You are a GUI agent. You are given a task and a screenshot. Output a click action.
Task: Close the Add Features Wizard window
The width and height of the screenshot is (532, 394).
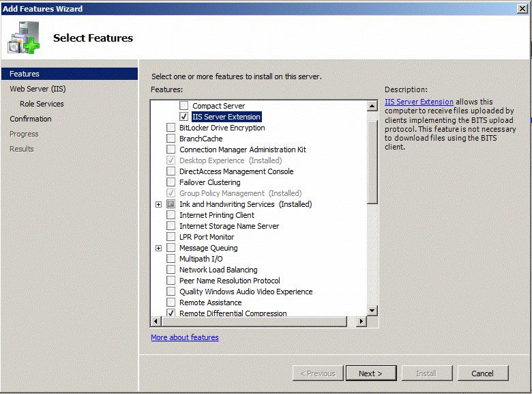tap(522, 8)
